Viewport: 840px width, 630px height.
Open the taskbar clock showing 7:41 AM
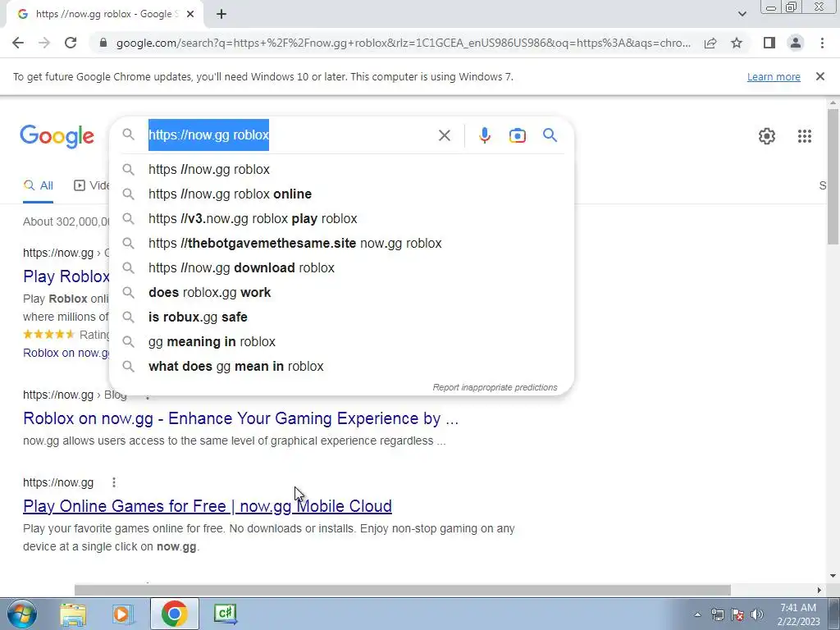click(798, 614)
